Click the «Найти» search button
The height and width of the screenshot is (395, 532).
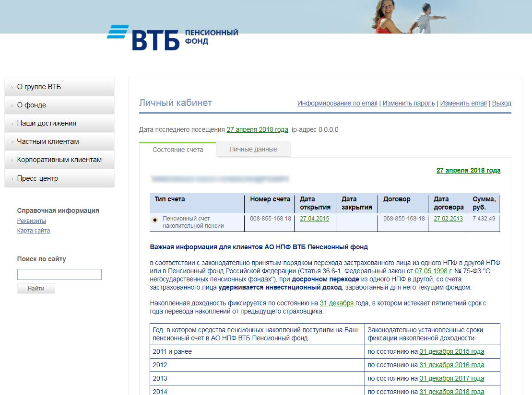click(36, 289)
